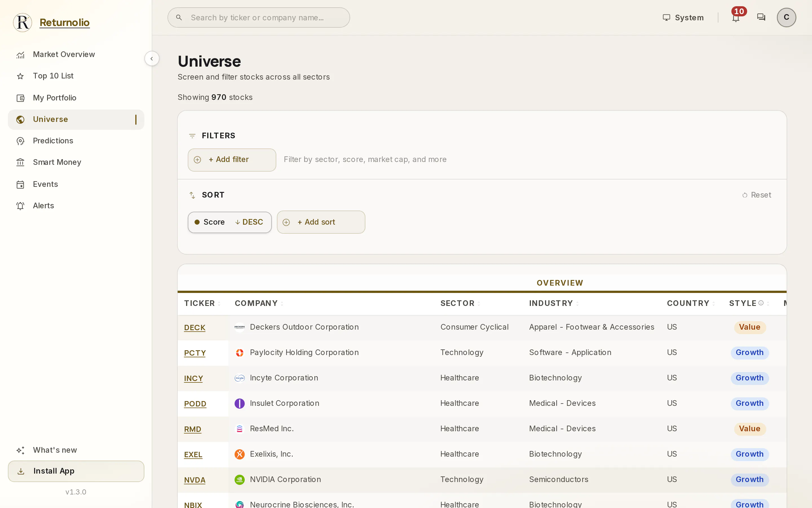812x508 pixels.
Task: Open the NVDA ticker link
Action: [x=195, y=480]
